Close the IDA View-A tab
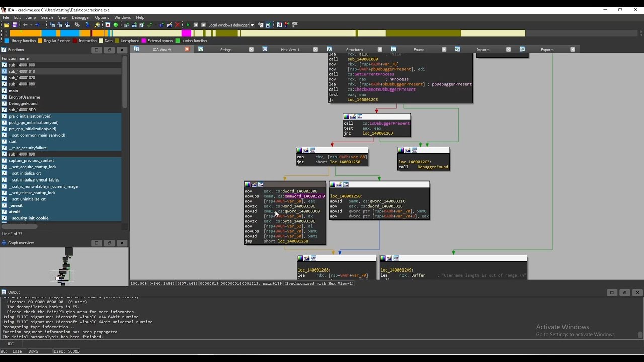This screenshot has width=644, height=362. tap(187, 49)
